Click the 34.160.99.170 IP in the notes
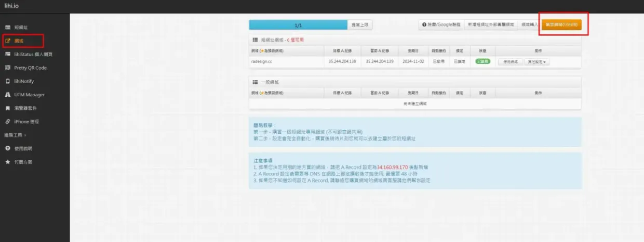 (392, 167)
